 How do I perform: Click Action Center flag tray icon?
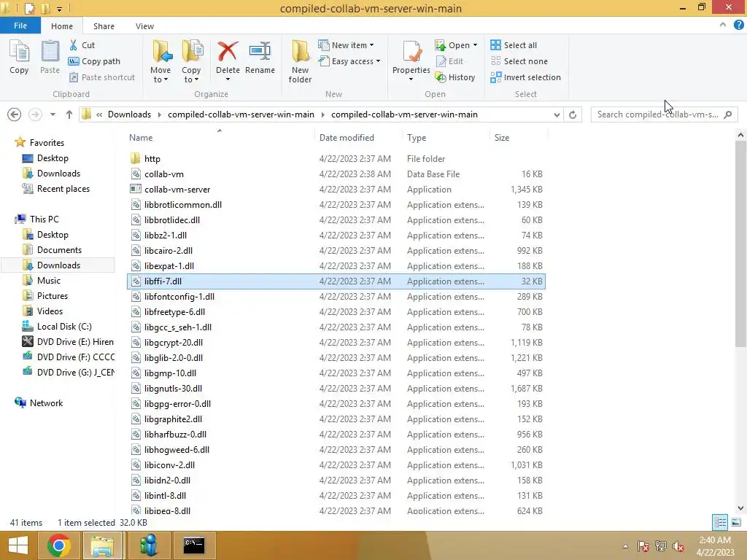coord(643,546)
